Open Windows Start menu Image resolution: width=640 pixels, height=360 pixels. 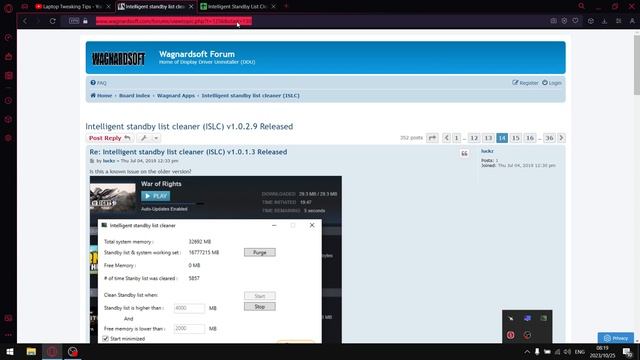tap(10, 351)
